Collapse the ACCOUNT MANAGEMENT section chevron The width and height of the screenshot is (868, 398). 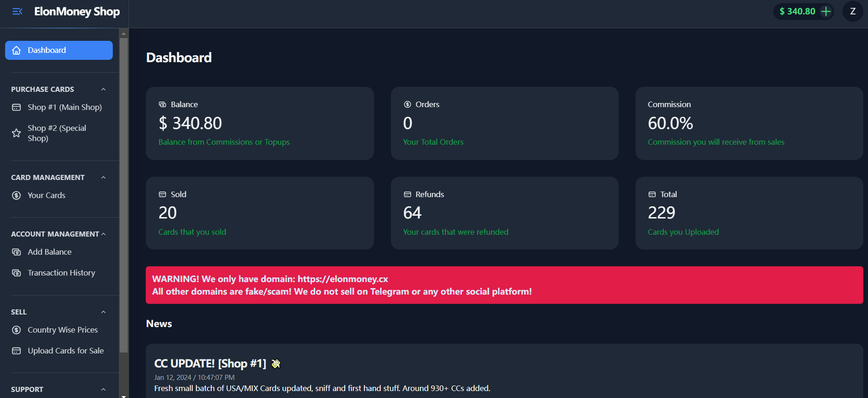(104, 234)
